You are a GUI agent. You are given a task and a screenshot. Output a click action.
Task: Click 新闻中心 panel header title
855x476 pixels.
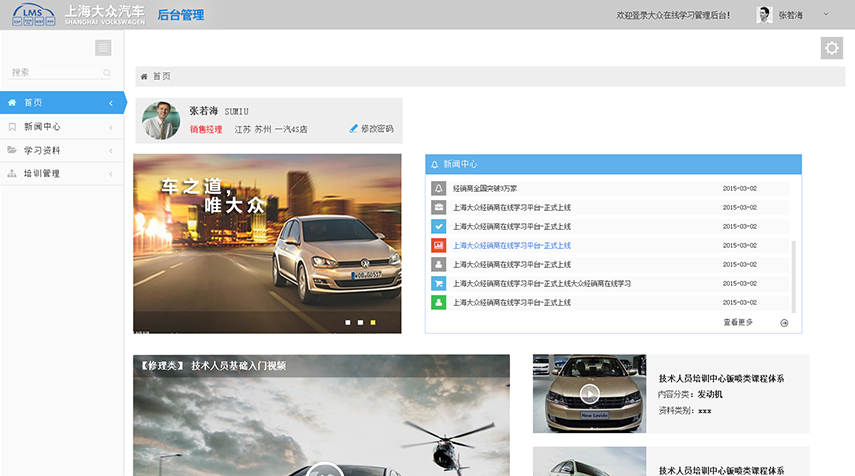[460, 164]
